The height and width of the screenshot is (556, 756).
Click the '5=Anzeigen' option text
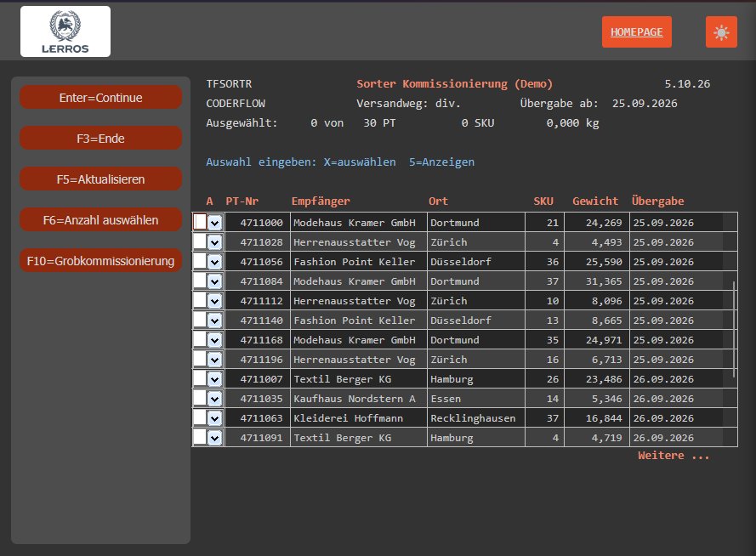[441, 162]
